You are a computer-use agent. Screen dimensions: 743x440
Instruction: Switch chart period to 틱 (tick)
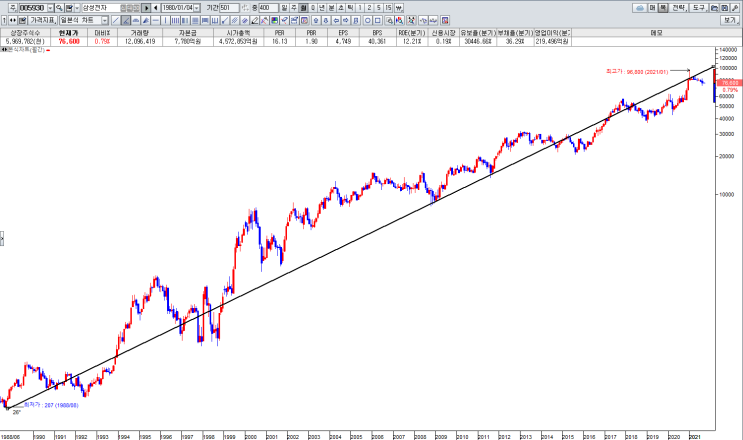point(350,8)
